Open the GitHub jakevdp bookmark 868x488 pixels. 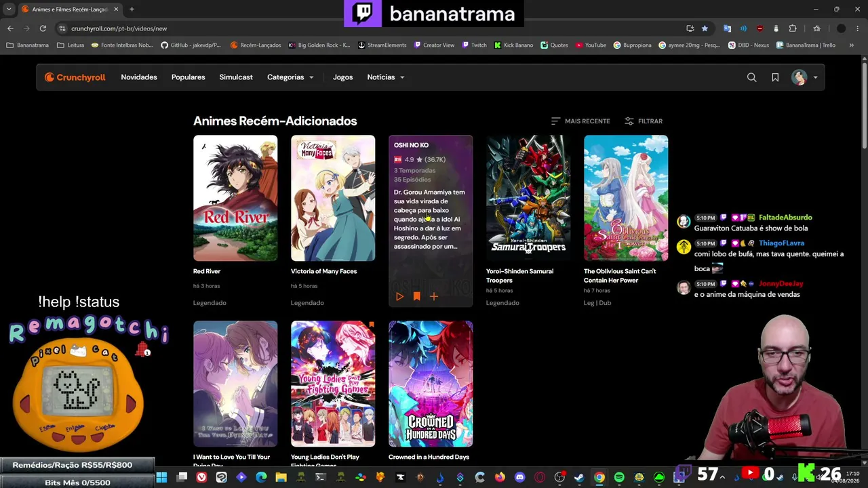pos(191,45)
